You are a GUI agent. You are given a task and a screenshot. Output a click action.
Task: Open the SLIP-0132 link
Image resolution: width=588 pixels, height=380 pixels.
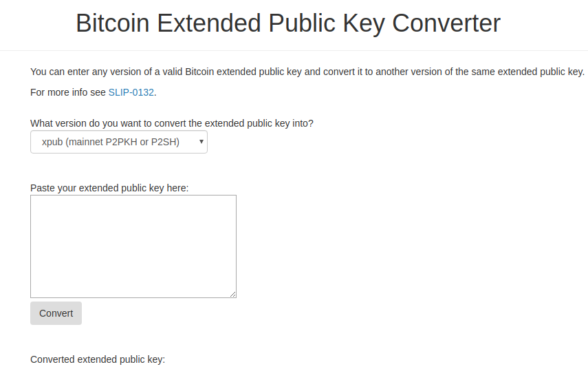click(131, 92)
